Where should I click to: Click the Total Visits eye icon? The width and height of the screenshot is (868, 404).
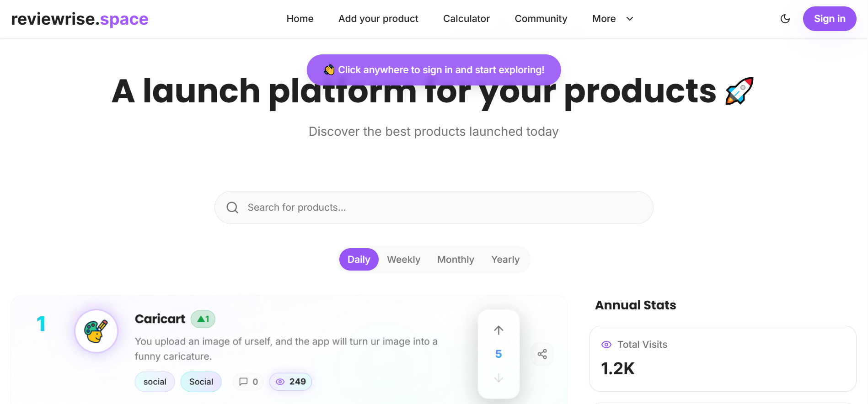[606, 345]
